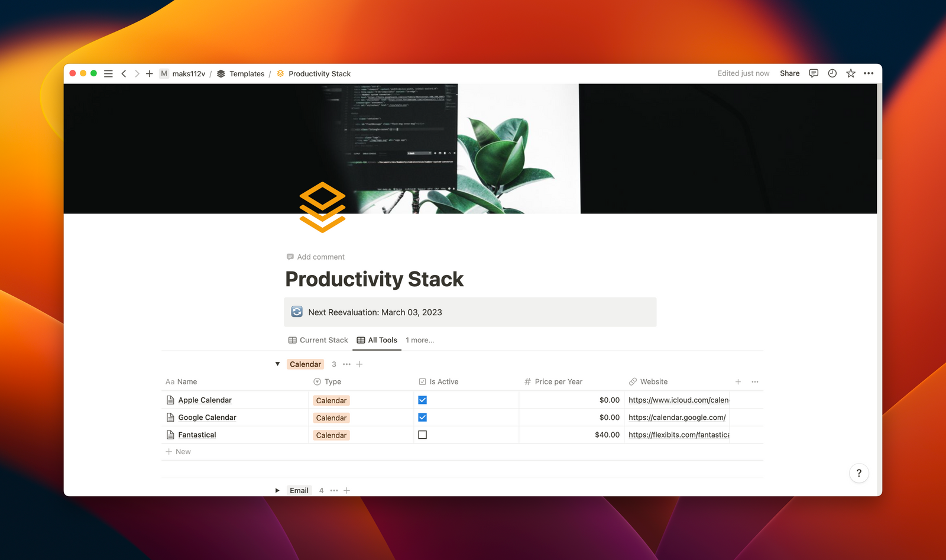Add a row to Email group
The width and height of the screenshot is (946, 560).
[x=346, y=490]
